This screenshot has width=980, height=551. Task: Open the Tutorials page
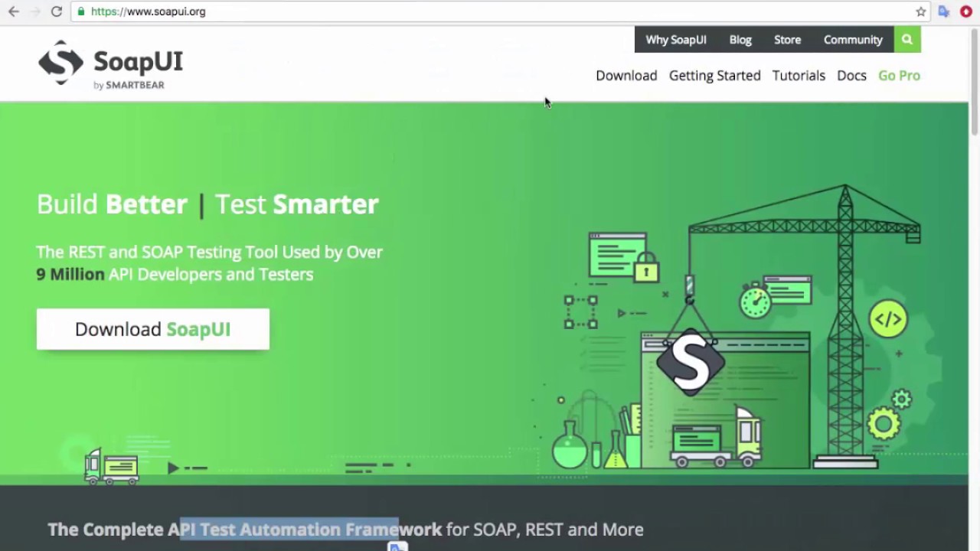[x=799, y=75]
